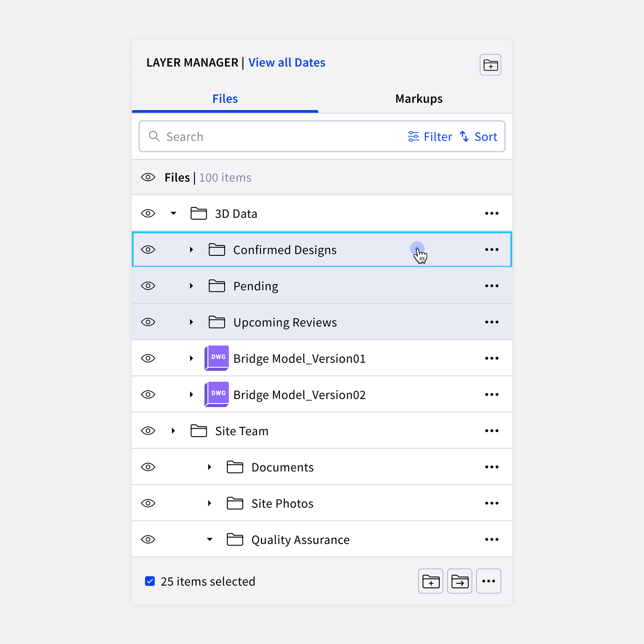Toggle visibility of Site Team folder
644x644 pixels.
(x=148, y=431)
